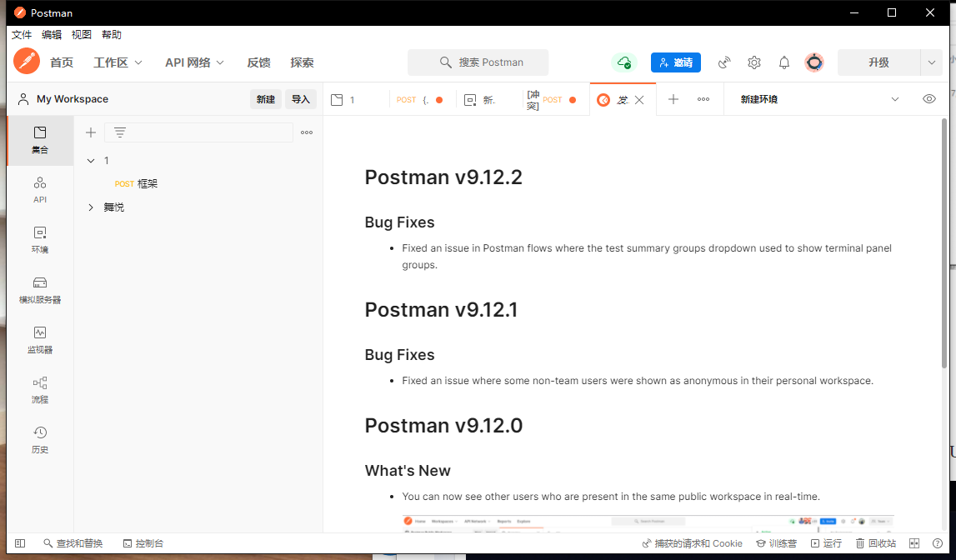Open the sync status cloud icon
This screenshot has width=956, height=560.
point(623,62)
